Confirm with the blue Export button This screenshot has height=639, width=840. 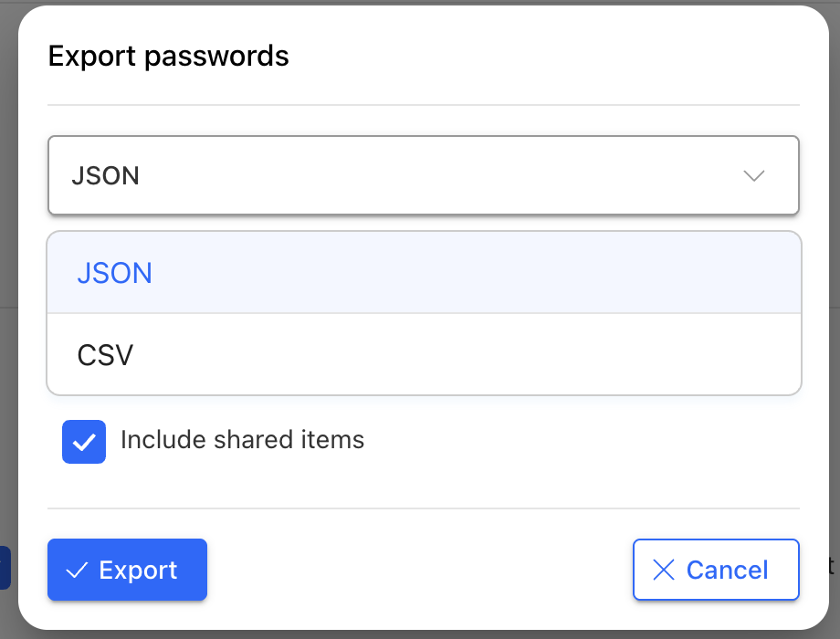pyautogui.click(x=128, y=570)
